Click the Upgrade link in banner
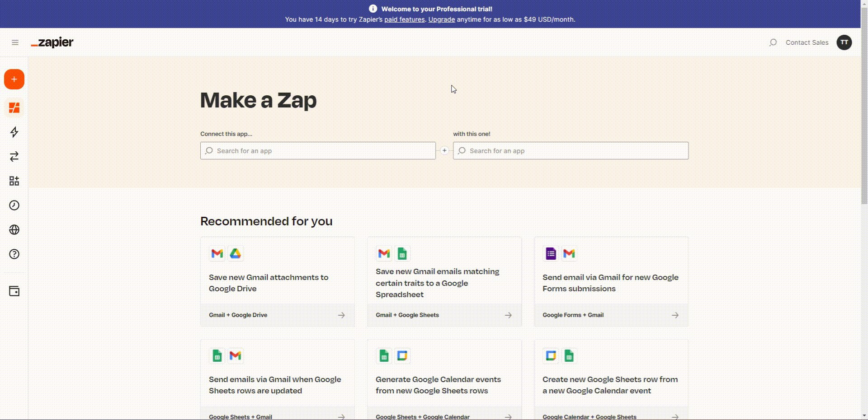 coord(442,19)
